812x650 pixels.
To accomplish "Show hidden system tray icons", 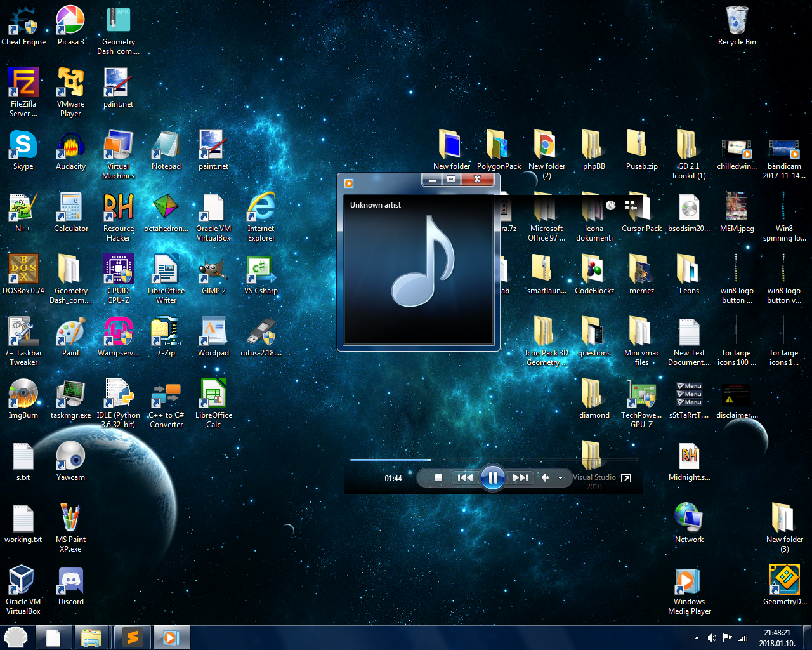I will point(697,638).
